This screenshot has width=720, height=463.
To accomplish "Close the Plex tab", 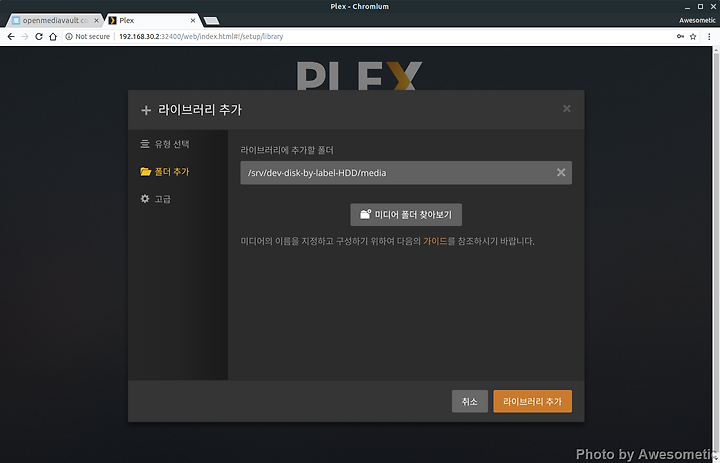I will pos(193,20).
